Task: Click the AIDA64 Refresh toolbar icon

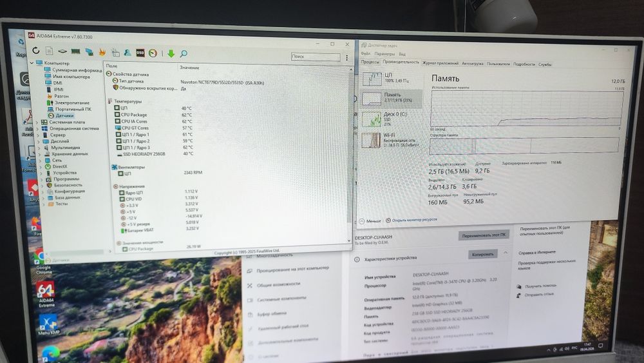Action: click(x=36, y=50)
